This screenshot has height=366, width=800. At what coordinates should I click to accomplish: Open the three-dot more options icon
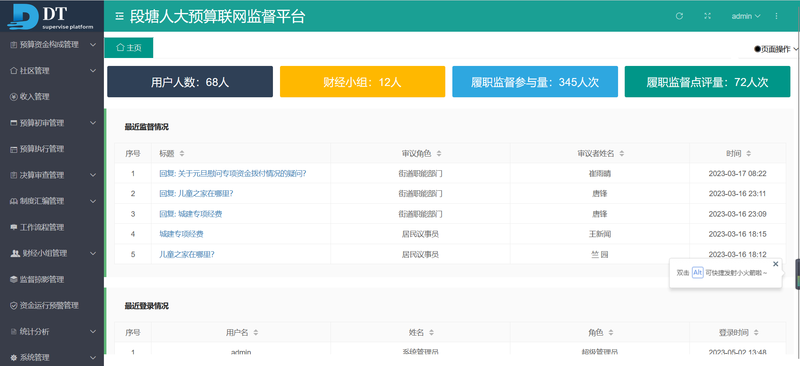777,16
